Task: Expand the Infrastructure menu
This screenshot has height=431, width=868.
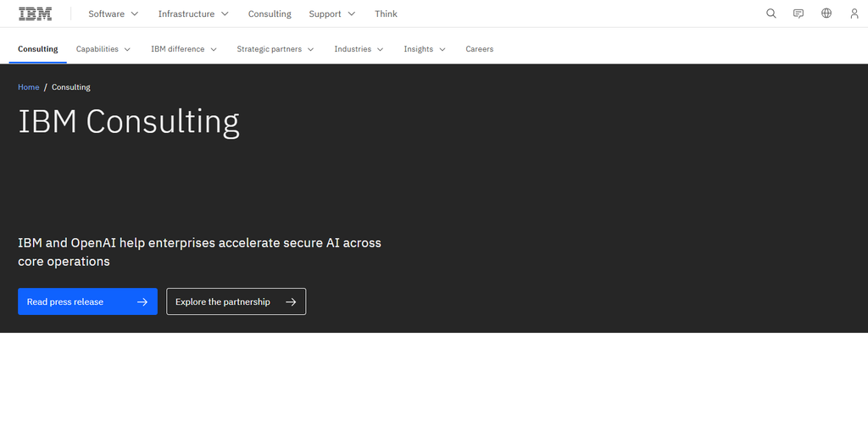Action: 193,14
